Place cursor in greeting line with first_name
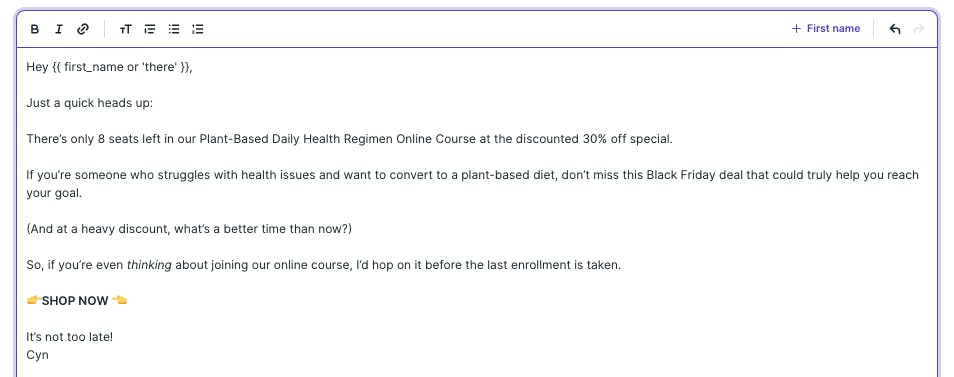This screenshot has height=377, width=954. [110, 67]
